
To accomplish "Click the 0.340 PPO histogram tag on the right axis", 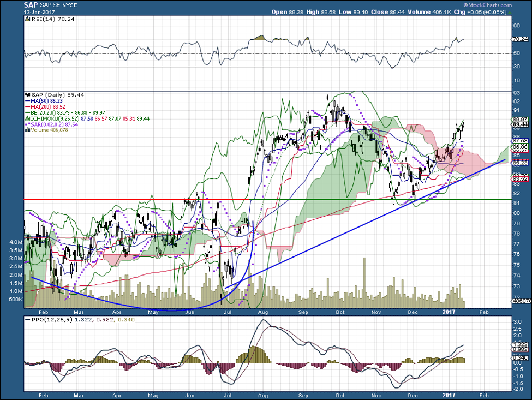I will (x=520, y=357).
